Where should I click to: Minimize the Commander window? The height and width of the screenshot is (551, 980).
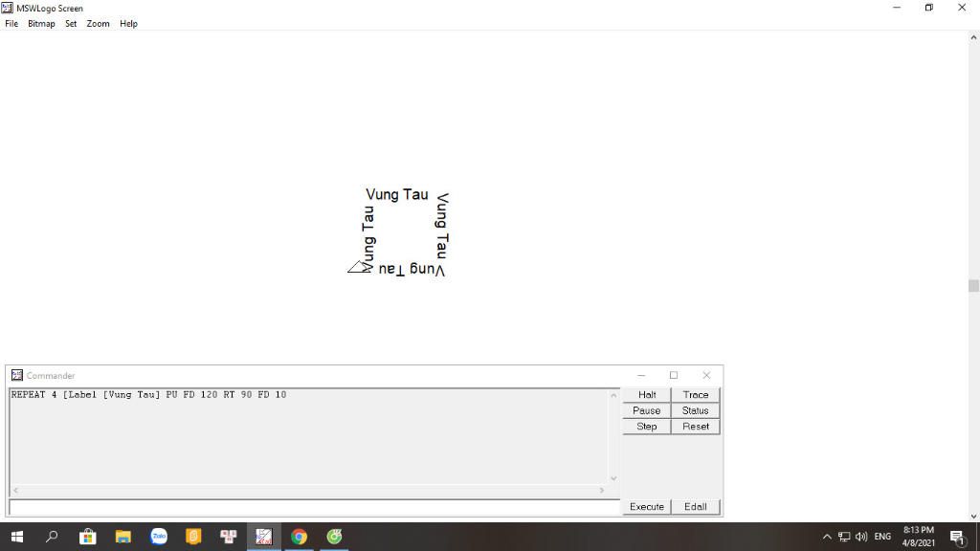(x=641, y=375)
